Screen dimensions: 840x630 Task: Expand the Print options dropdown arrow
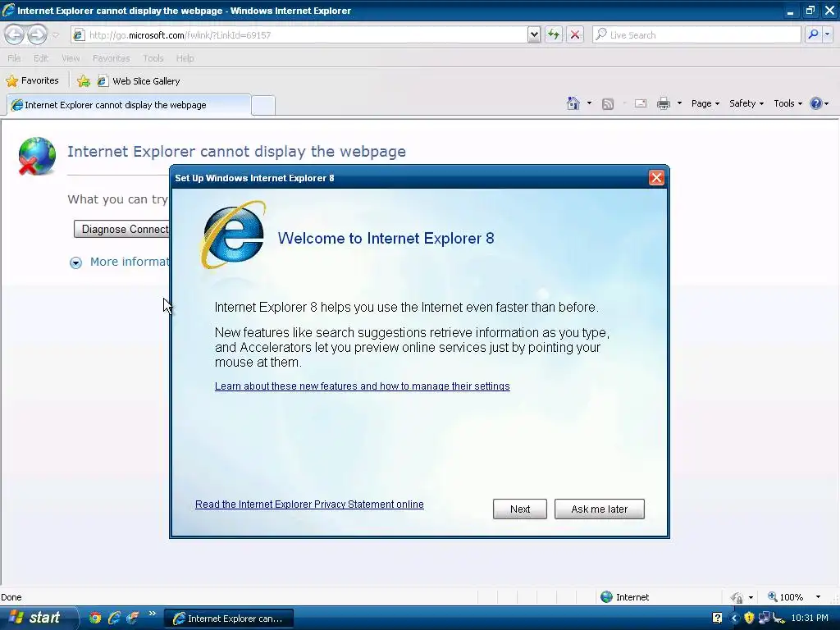coord(679,103)
